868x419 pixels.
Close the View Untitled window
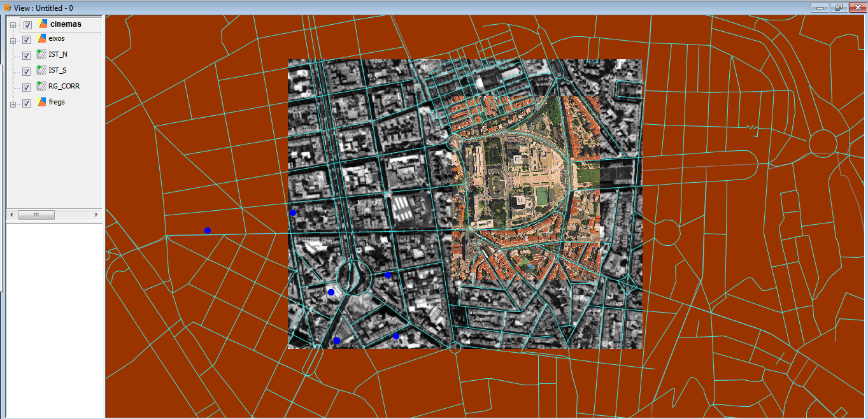pyautogui.click(x=857, y=7)
